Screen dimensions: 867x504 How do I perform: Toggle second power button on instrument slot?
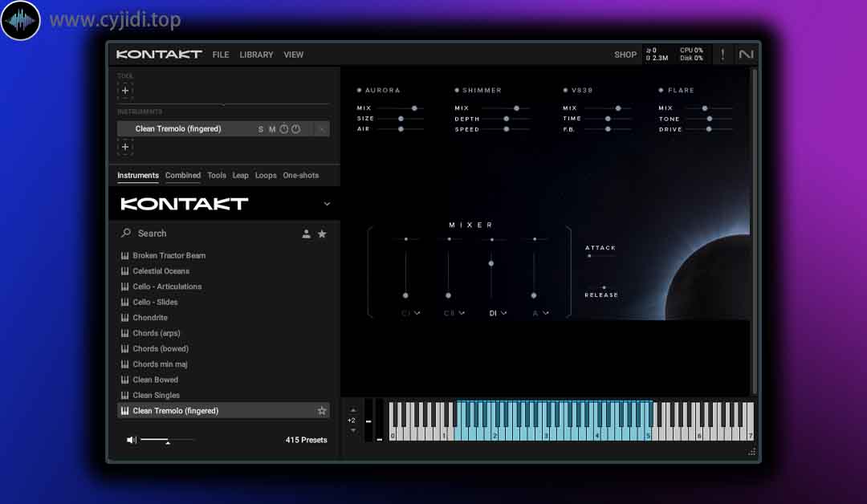pos(296,128)
